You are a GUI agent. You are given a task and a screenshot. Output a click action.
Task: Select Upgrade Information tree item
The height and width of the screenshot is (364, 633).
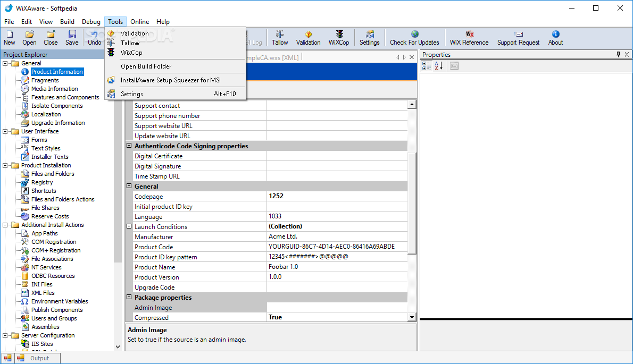[x=58, y=123]
